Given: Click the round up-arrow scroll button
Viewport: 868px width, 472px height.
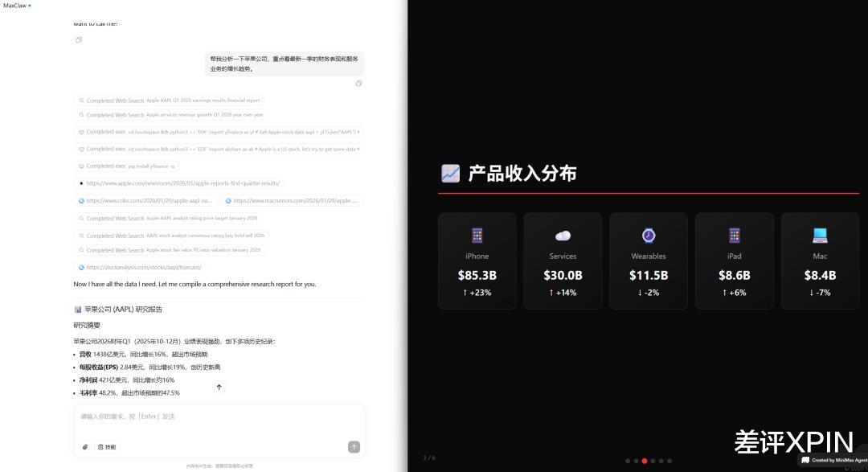Looking at the screenshot, I should coord(219,388).
